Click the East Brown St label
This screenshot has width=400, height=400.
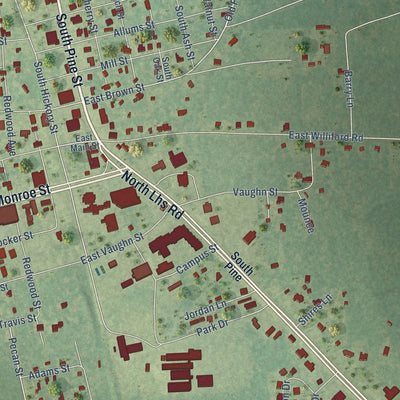(x=114, y=94)
